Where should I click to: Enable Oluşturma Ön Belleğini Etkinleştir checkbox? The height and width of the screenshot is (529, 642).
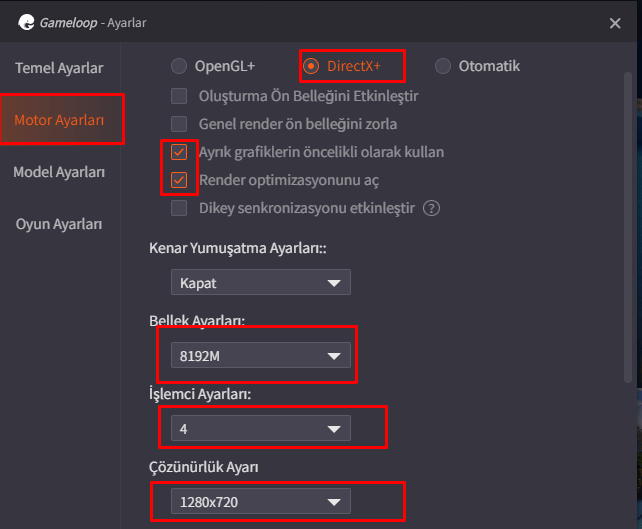click(179, 96)
